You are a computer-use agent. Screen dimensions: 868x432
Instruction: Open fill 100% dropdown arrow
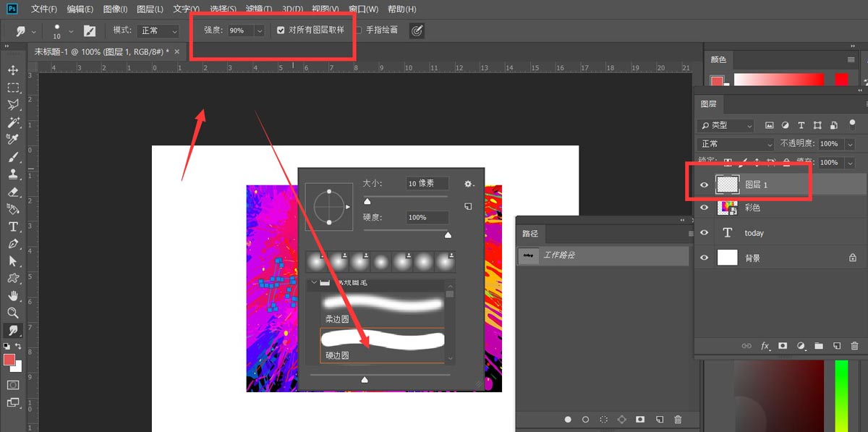pyautogui.click(x=849, y=163)
